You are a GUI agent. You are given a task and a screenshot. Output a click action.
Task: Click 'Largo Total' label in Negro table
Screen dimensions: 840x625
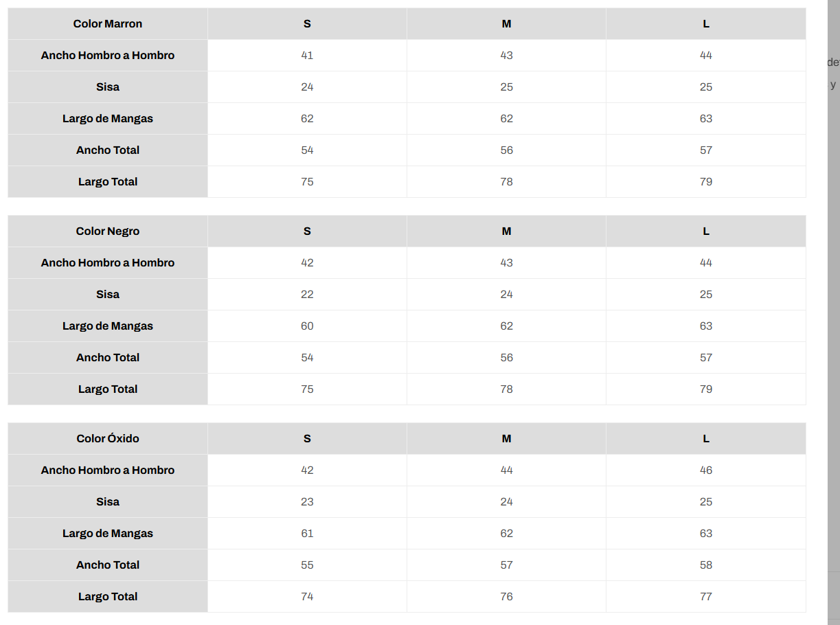coord(108,389)
